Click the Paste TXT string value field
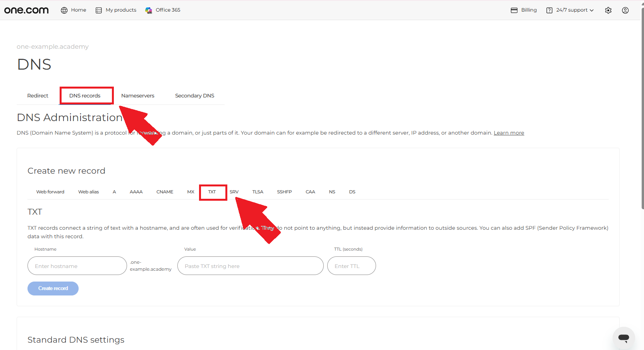Image resolution: width=644 pixels, height=350 pixels. [251, 266]
